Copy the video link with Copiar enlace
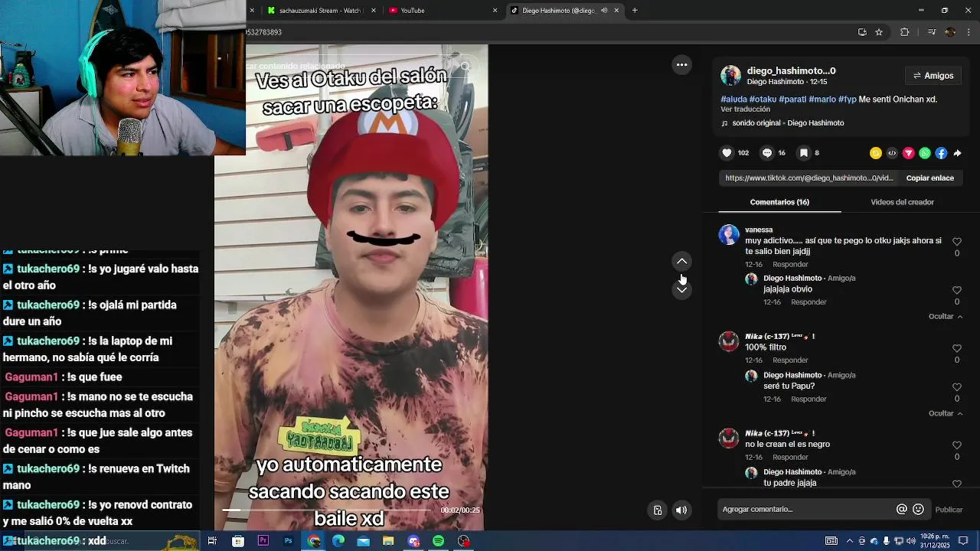 tap(929, 178)
